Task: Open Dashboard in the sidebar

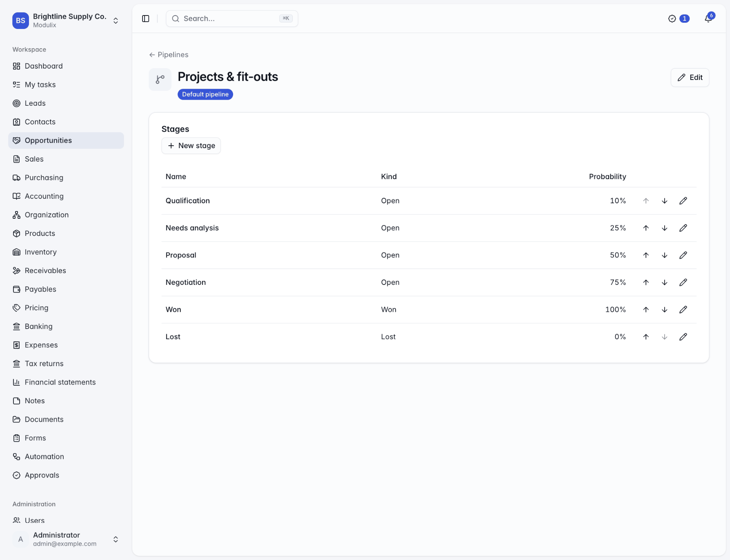Action: point(66,66)
